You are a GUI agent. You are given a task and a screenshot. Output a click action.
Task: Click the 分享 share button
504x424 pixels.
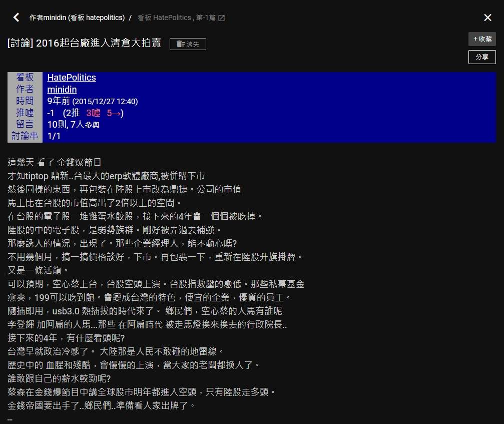click(482, 57)
